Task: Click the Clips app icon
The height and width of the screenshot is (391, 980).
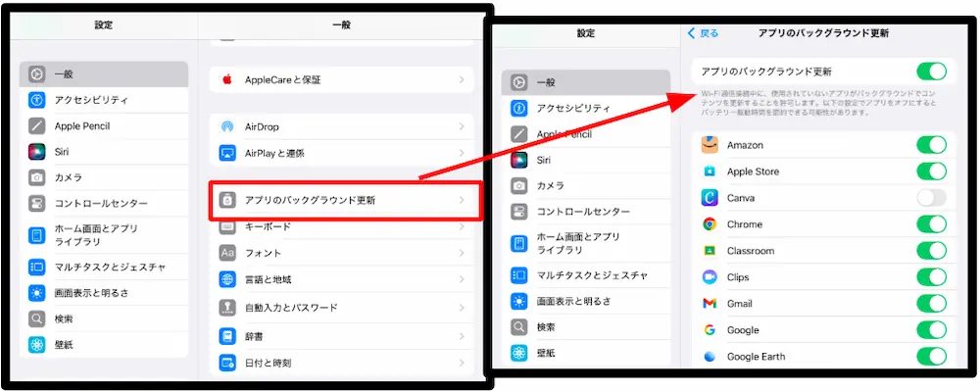Action: (x=710, y=276)
